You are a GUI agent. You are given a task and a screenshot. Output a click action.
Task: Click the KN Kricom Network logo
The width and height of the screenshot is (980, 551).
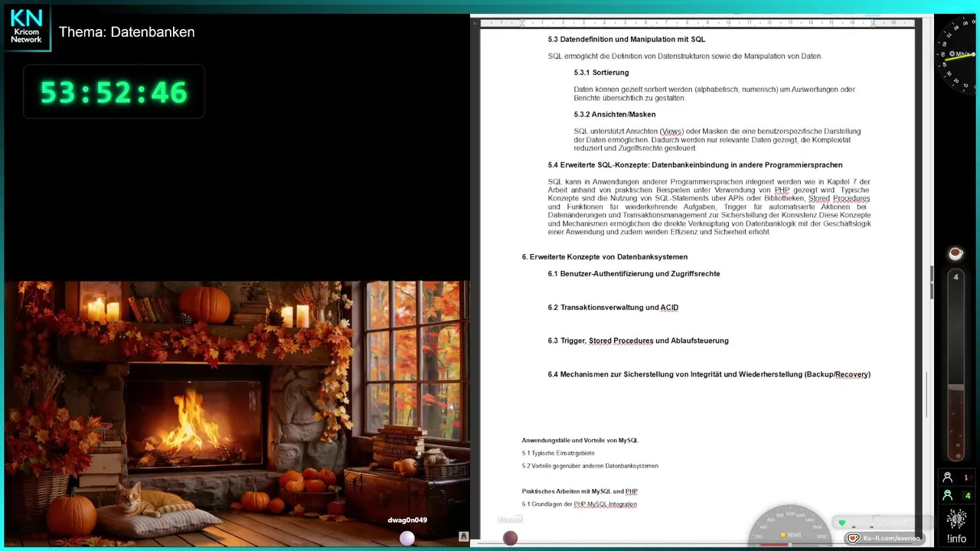click(27, 28)
